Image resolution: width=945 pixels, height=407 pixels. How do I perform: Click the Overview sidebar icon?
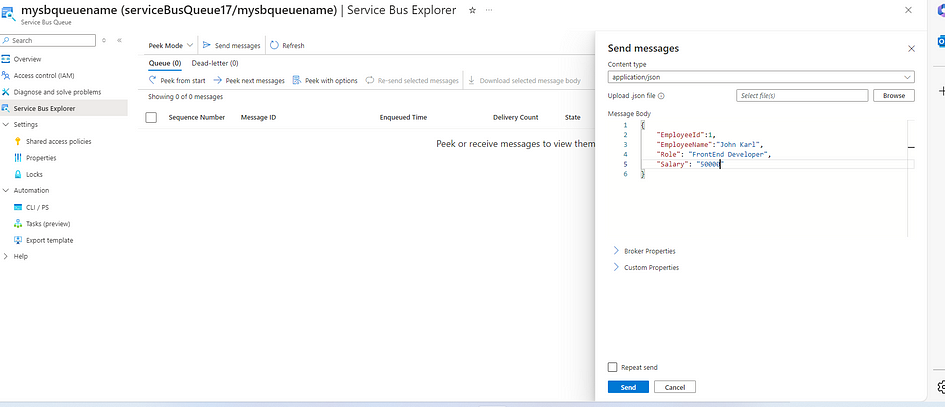[7, 59]
